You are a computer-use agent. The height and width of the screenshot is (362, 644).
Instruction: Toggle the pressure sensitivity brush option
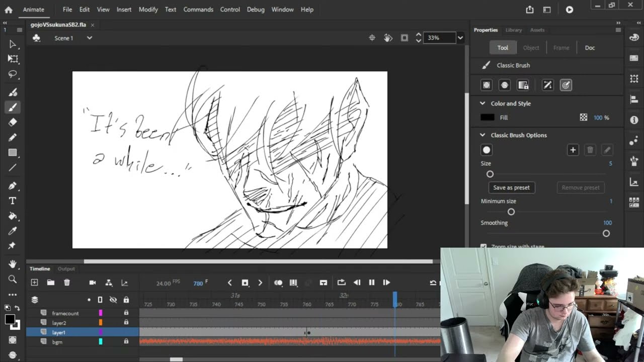(566, 85)
